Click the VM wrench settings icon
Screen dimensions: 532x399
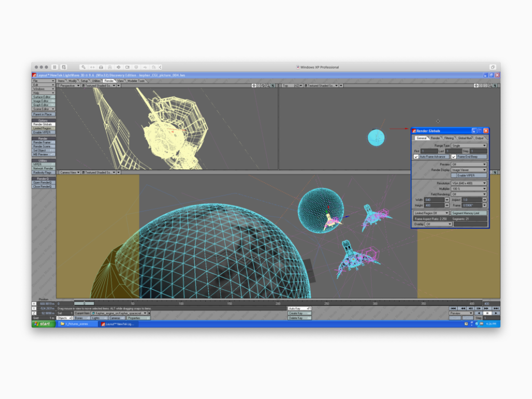83,67
